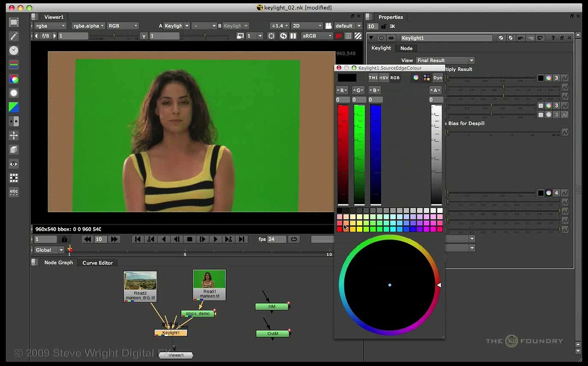Screen dimensions: 588x366
Task: Open the Channel nodes toolbar menu
Action: (14, 65)
